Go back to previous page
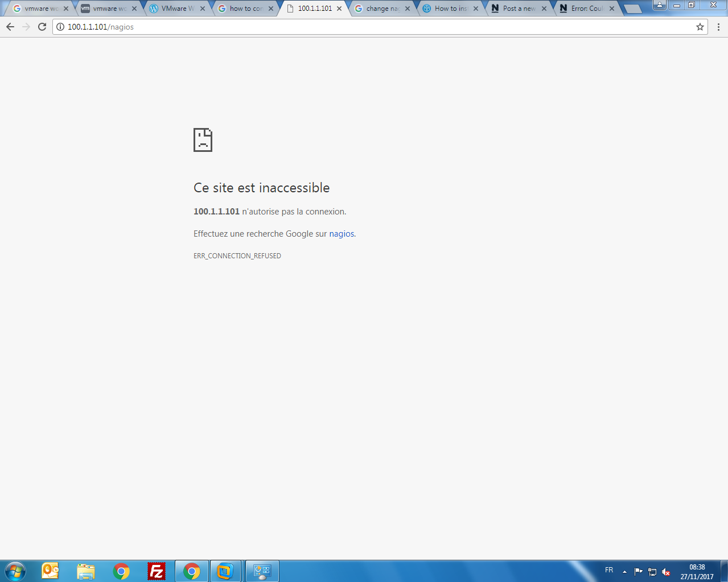Image resolution: width=728 pixels, height=582 pixels. (x=10, y=27)
